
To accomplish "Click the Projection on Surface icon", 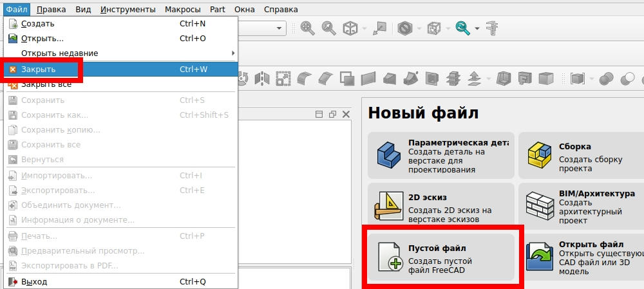I will click(x=525, y=78).
